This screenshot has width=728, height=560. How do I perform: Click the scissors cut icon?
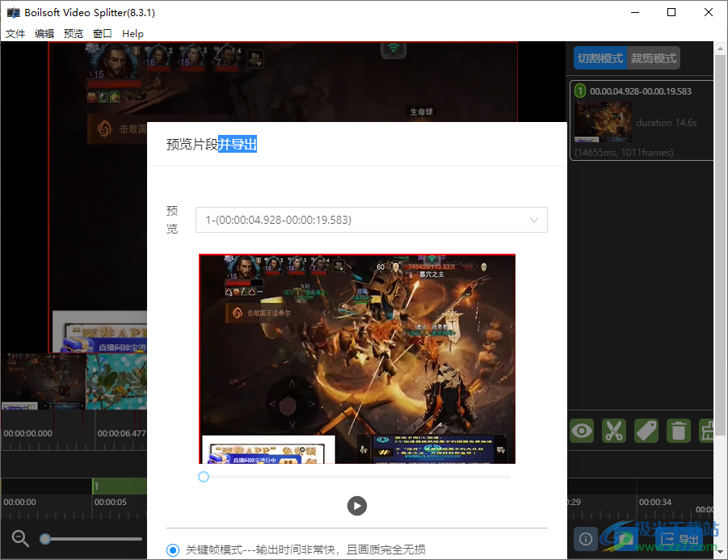tap(614, 431)
